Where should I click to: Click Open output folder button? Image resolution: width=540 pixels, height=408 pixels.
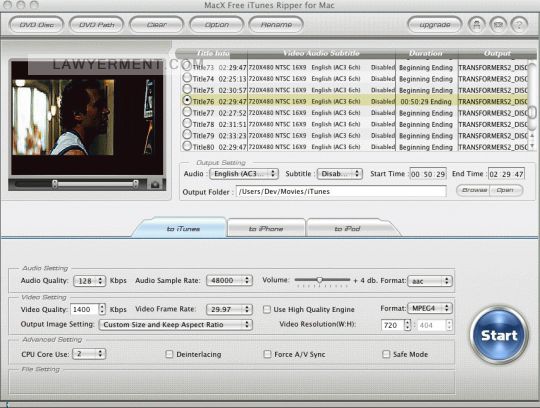506,190
